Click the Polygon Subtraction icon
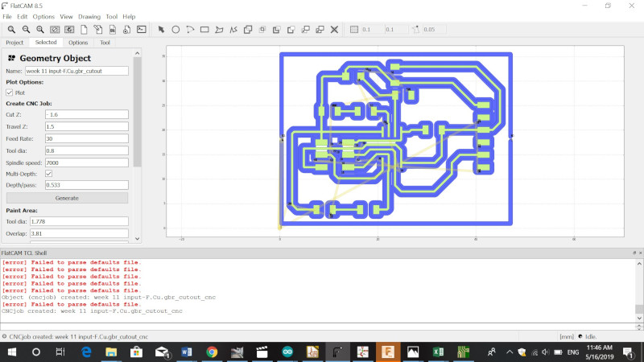Screen dimensions: 644x362 (x=276, y=30)
